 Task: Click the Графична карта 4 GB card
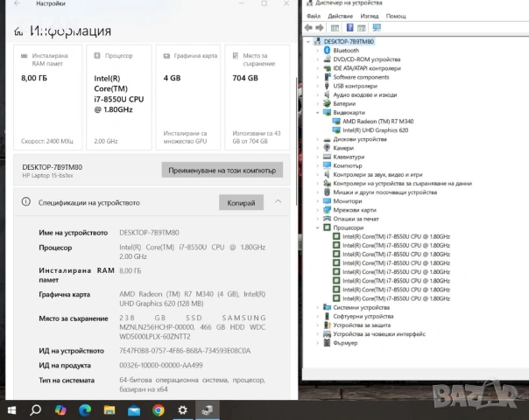[x=188, y=97]
